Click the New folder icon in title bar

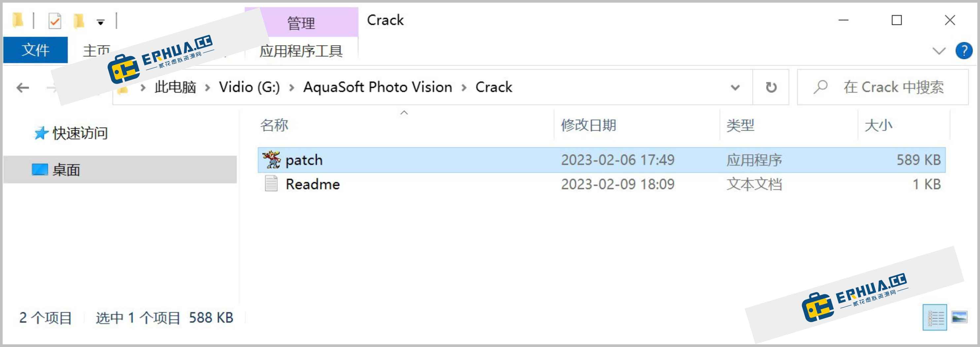click(78, 20)
